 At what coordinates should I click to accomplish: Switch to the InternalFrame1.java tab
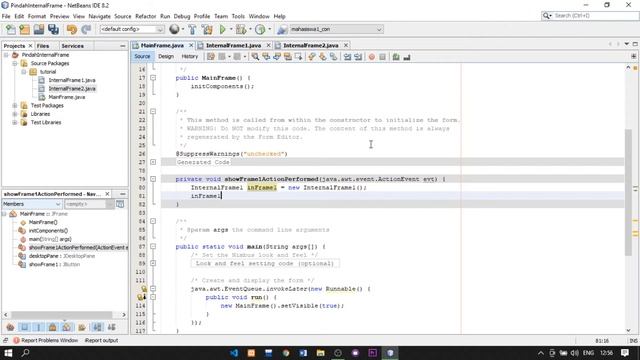coord(233,45)
